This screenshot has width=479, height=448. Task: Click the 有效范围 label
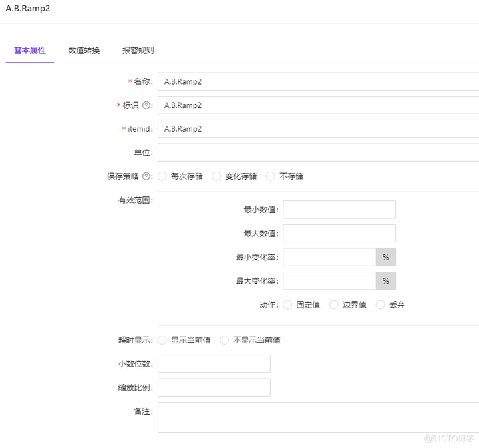[136, 200]
